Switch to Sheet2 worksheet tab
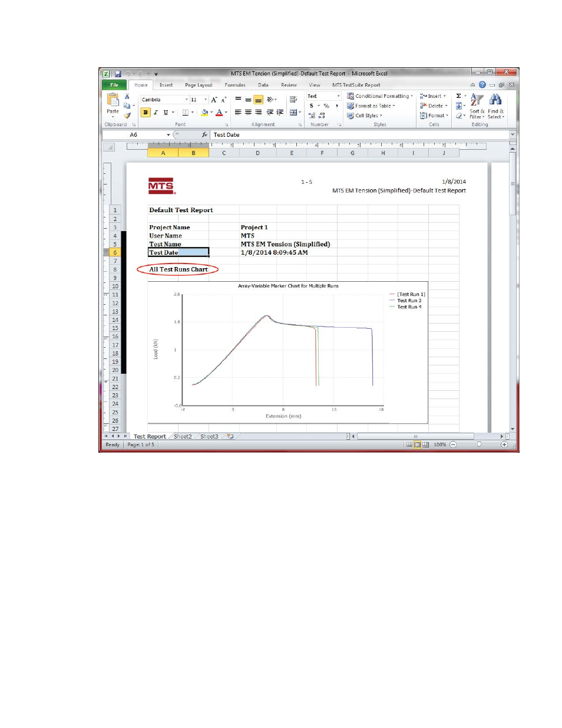This screenshot has width=562, height=728. pos(183,437)
